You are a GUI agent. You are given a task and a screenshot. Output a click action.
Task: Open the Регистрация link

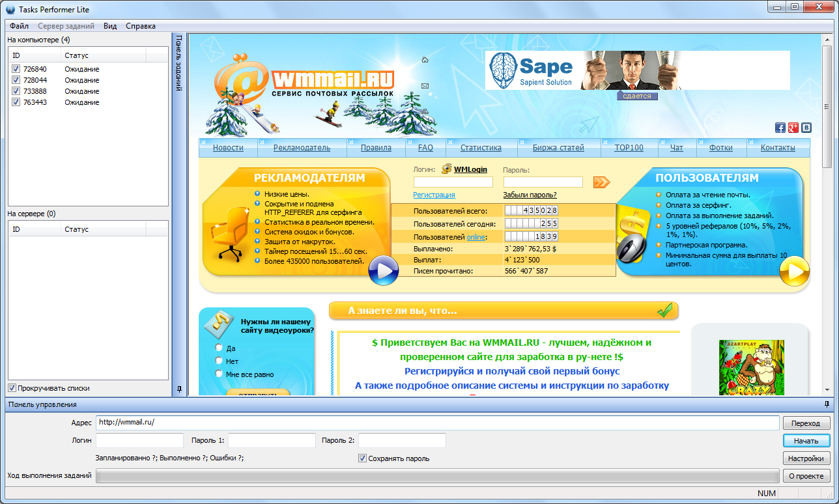click(x=434, y=195)
